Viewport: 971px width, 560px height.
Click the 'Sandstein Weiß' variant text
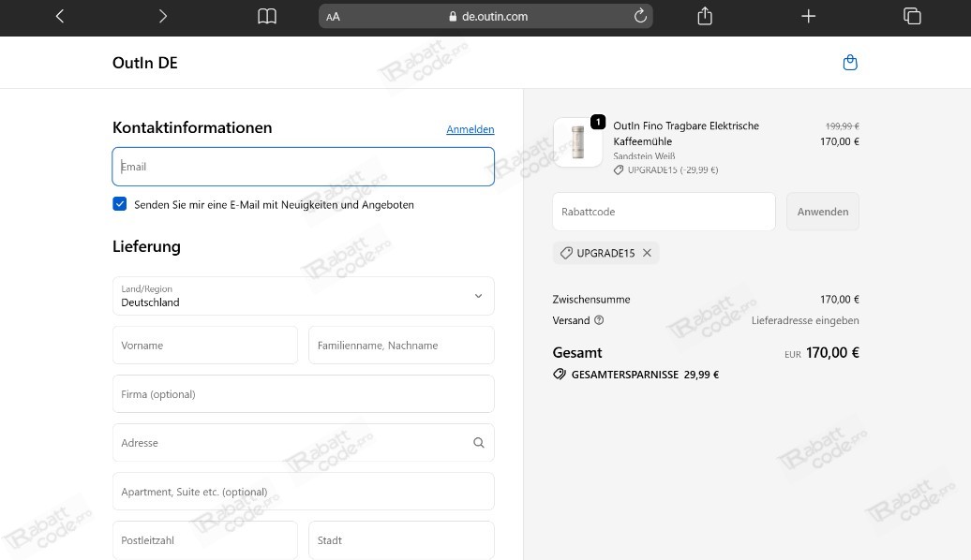(644, 156)
